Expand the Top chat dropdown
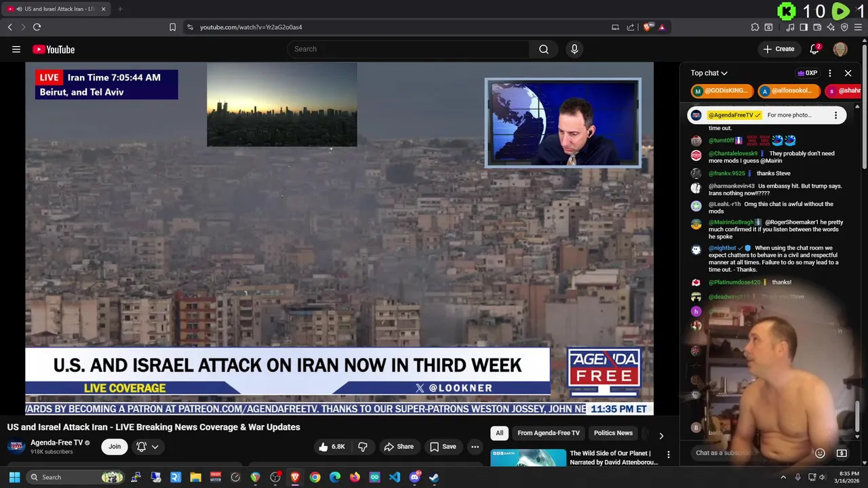Image resolution: width=868 pixels, height=488 pixels. point(709,73)
